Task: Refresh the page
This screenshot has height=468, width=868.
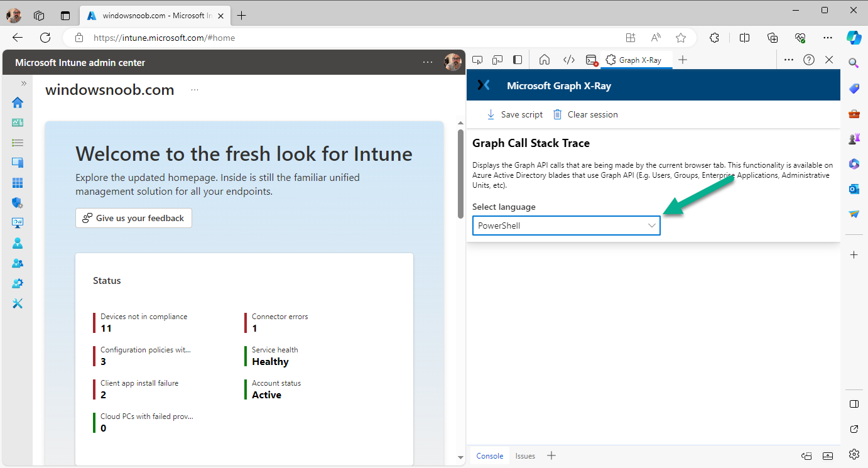Action: click(x=45, y=38)
